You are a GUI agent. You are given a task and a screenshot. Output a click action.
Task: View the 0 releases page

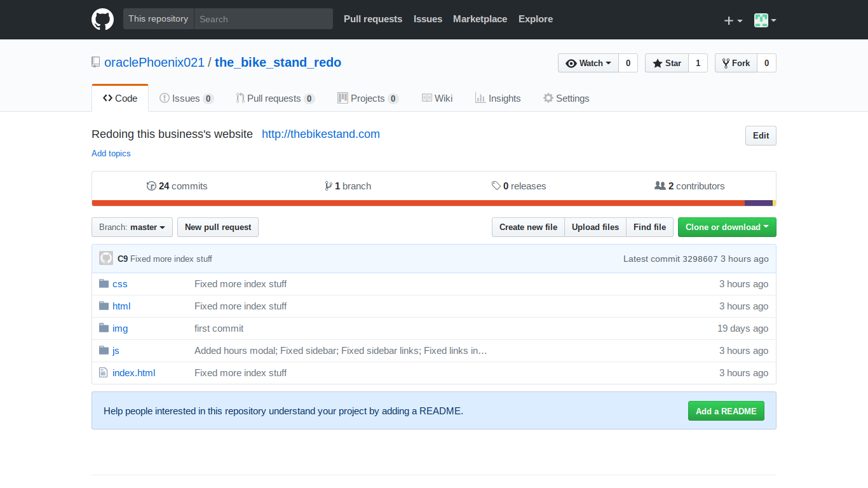(x=519, y=186)
